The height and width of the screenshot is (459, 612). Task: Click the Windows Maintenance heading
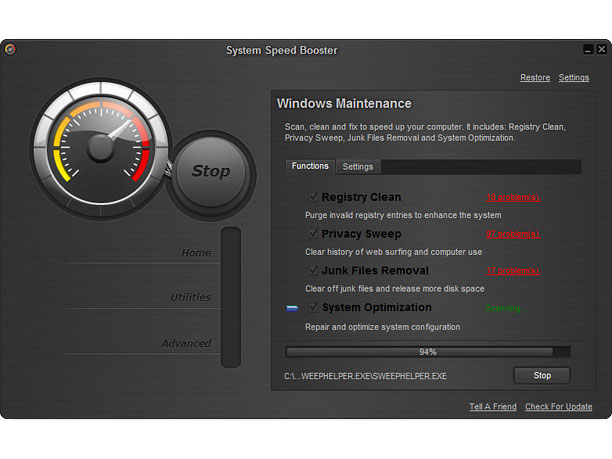(x=344, y=103)
